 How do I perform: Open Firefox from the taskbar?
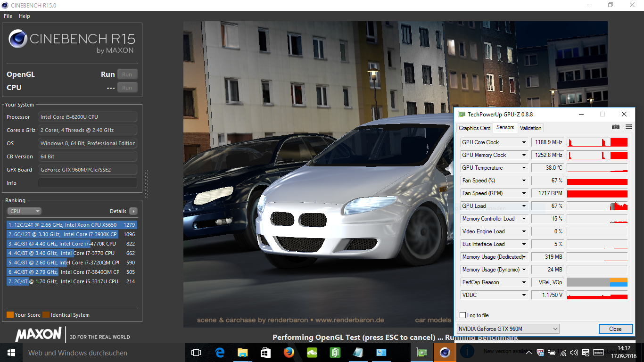tap(289, 353)
